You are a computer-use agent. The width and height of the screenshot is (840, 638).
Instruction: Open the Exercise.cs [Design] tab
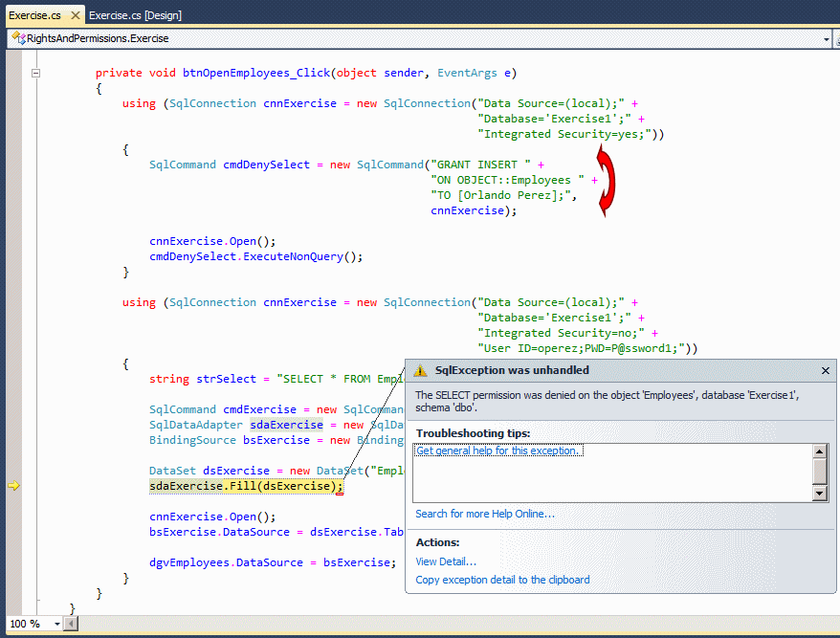(135, 15)
